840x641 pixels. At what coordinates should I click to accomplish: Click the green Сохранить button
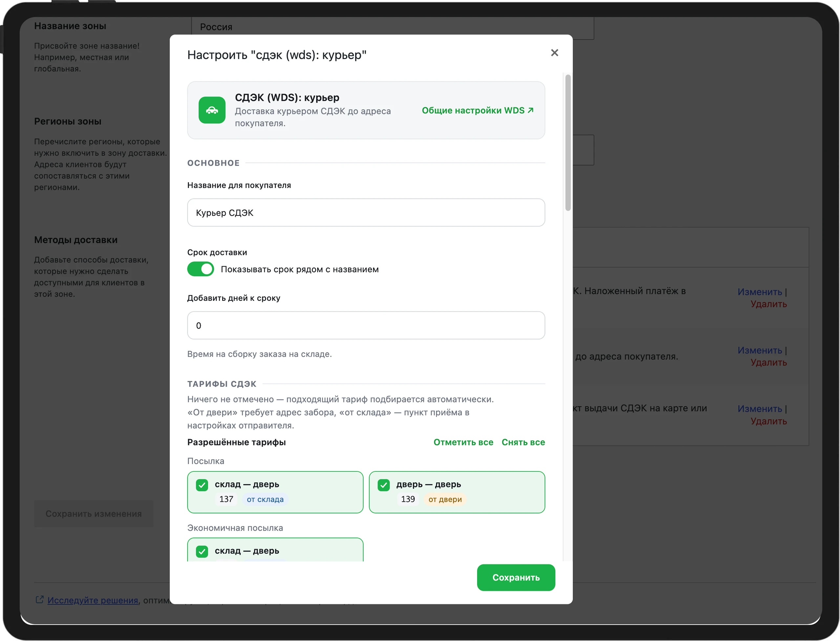point(515,577)
